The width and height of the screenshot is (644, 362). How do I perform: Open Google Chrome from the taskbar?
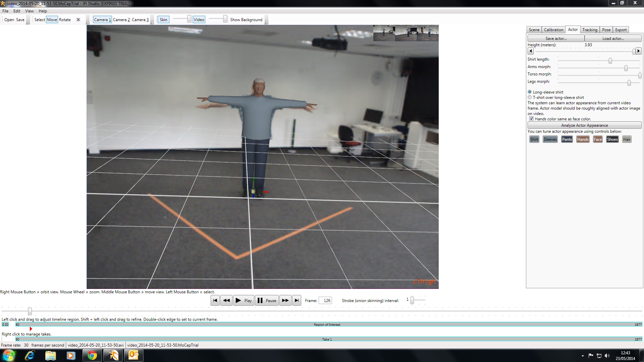click(x=92, y=355)
